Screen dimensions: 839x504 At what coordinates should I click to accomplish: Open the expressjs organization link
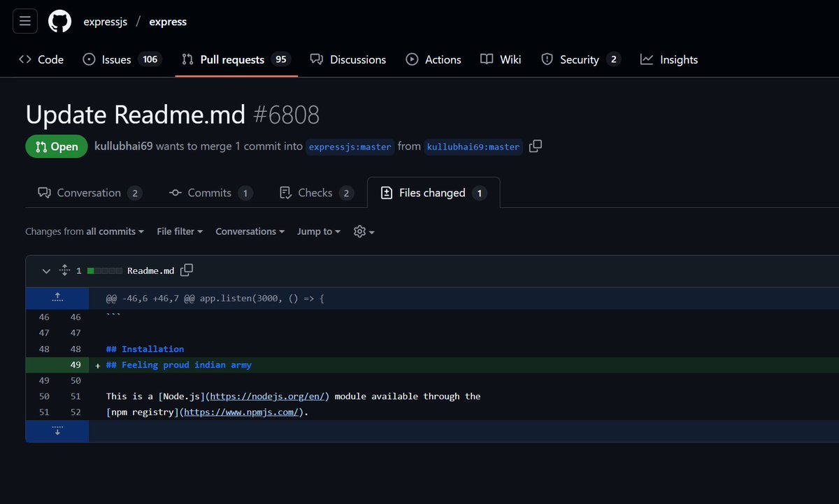click(105, 22)
